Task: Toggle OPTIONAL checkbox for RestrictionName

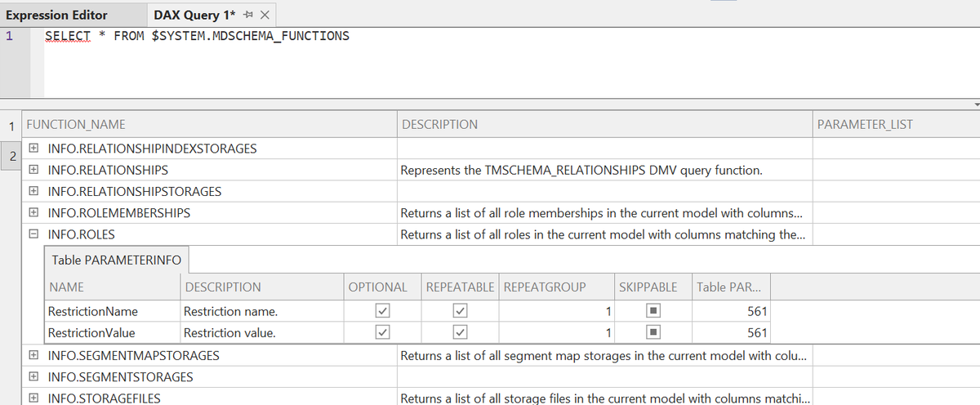Action: click(381, 311)
